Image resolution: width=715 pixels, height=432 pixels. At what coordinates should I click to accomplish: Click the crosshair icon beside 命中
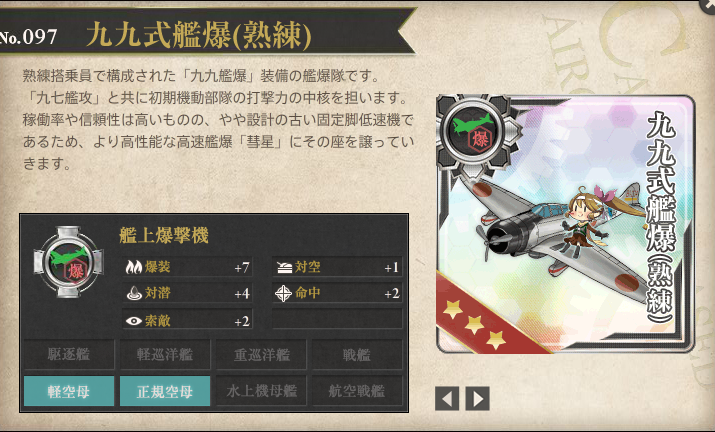pos(283,293)
